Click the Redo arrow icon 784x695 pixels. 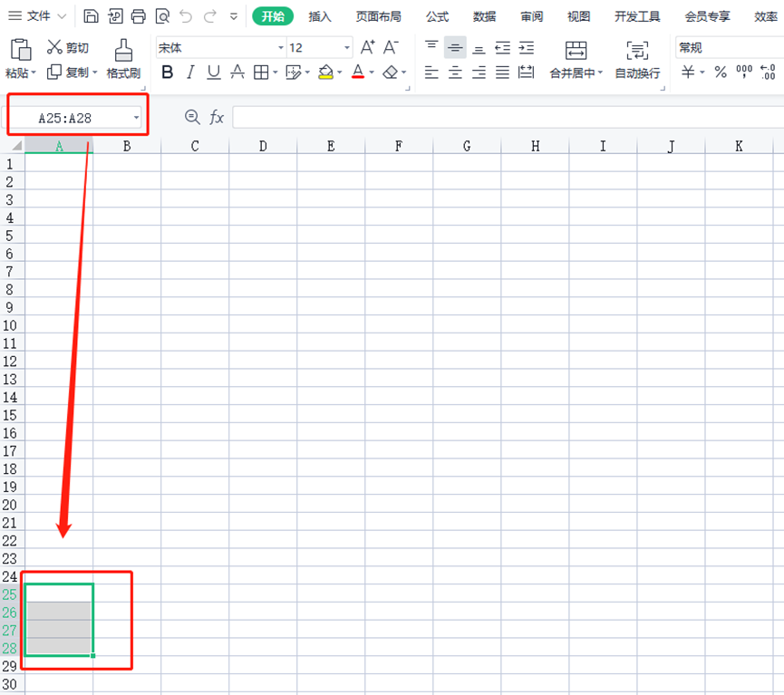[210, 16]
